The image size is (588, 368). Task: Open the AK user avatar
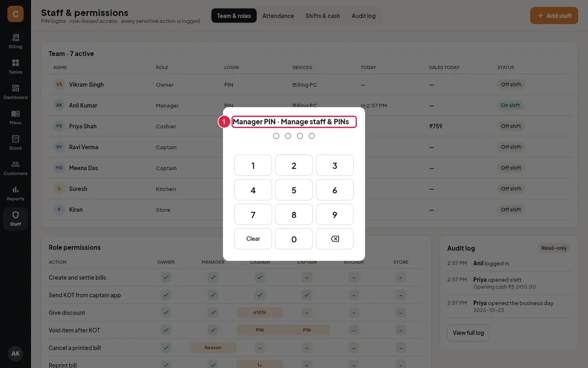pyautogui.click(x=16, y=354)
